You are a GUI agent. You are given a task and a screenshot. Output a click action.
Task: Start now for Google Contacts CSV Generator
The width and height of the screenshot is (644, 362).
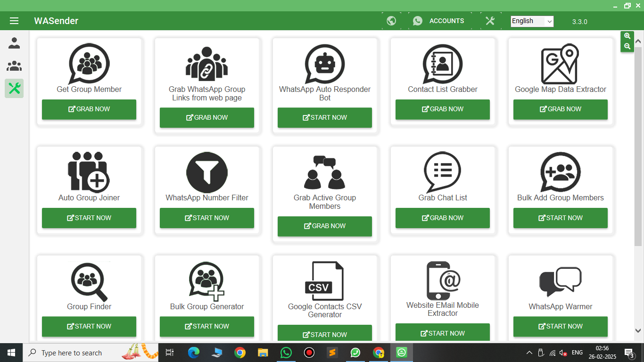point(325,333)
